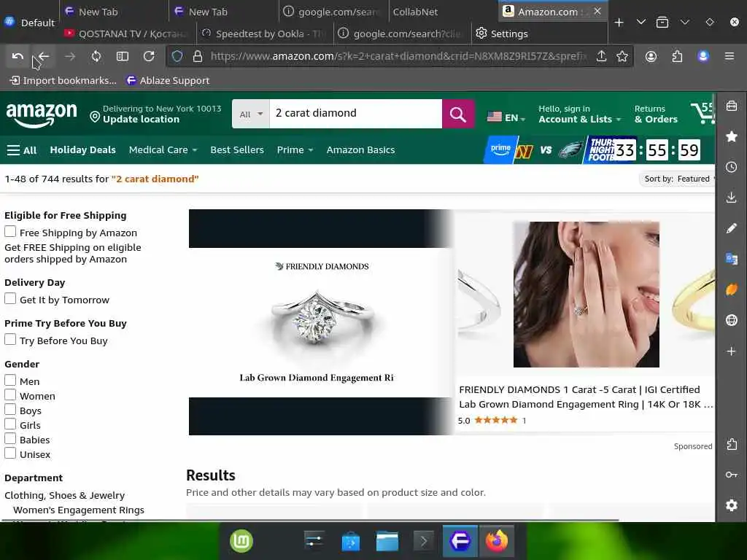The width and height of the screenshot is (747, 560).
Task: Check Free Shipping by Amazon
Action: pyautogui.click(x=10, y=231)
